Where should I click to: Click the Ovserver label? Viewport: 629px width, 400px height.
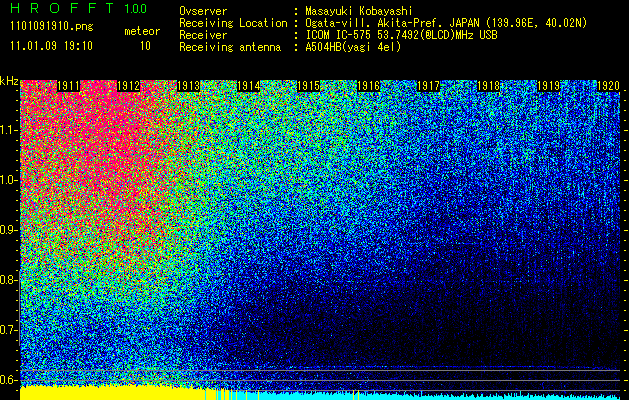coord(203,12)
